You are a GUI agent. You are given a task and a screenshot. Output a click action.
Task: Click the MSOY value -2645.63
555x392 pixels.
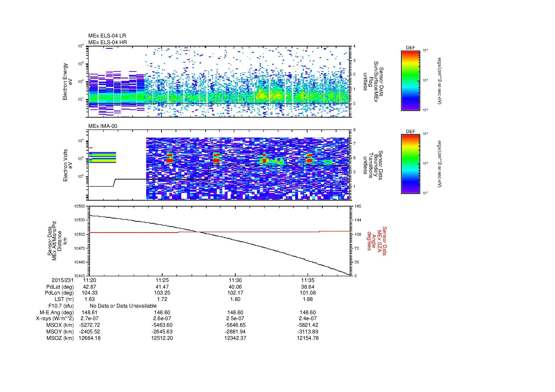click(x=162, y=332)
